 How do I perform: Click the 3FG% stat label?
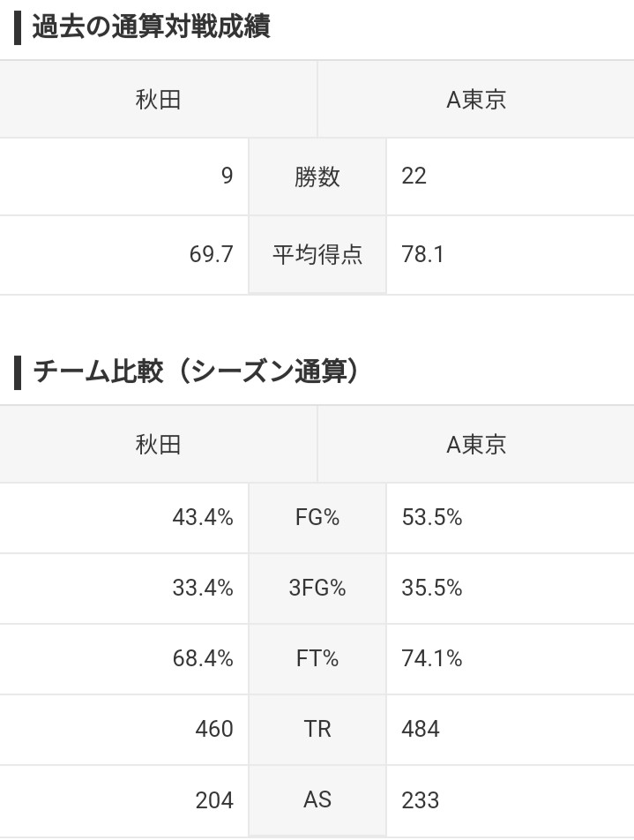tap(317, 589)
